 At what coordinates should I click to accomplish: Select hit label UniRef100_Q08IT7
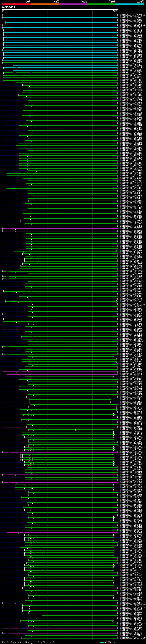(x=131, y=186)
